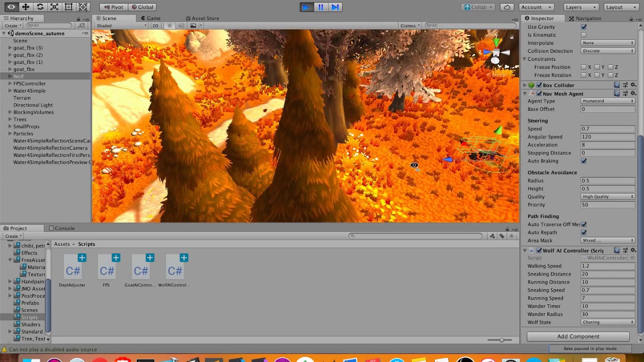The width and height of the screenshot is (644, 362).
Task: Toggle Use Gravity checkbox
Action: [584, 27]
